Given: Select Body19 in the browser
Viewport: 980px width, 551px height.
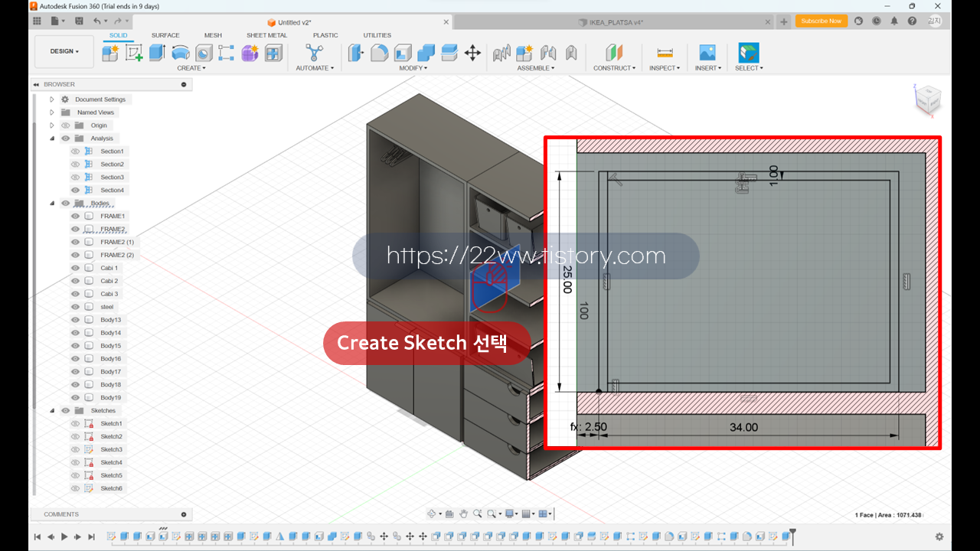Looking at the screenshot, I should click(x=112, y=397).
